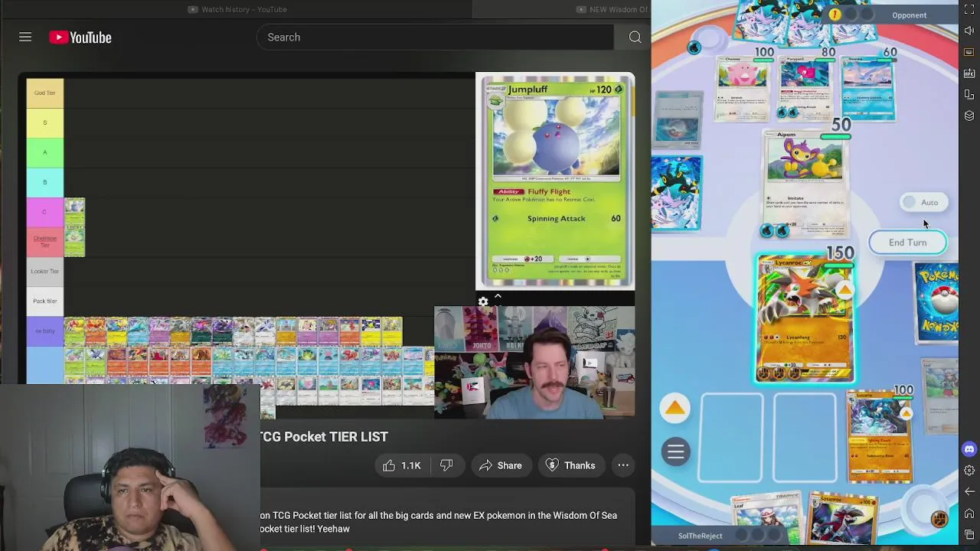Select your benched Lucario card

pyautogui.click(x=880, y=436)
